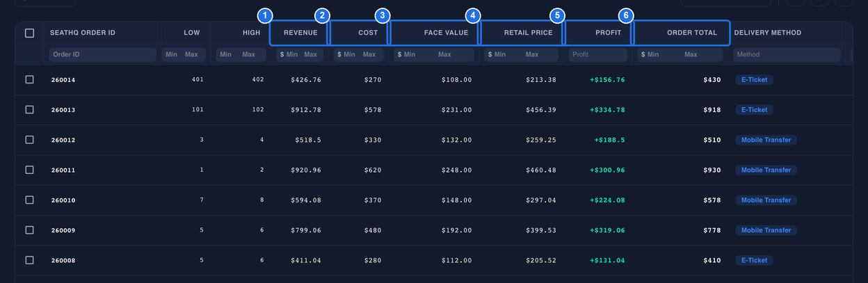This screenshot has width=868, height=283.
Task: Focus the Cost Min filter field
Action: [351, 54]
